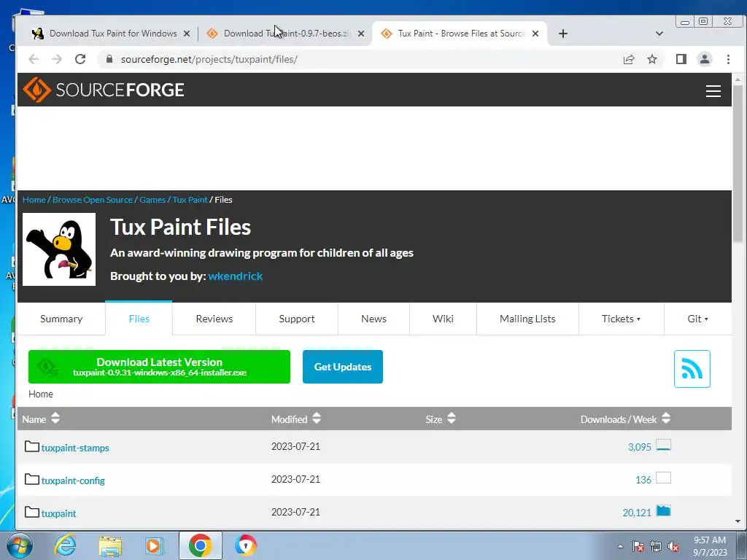Open the Summary tab
Screen dimensions: 747x560
(61, 319)
